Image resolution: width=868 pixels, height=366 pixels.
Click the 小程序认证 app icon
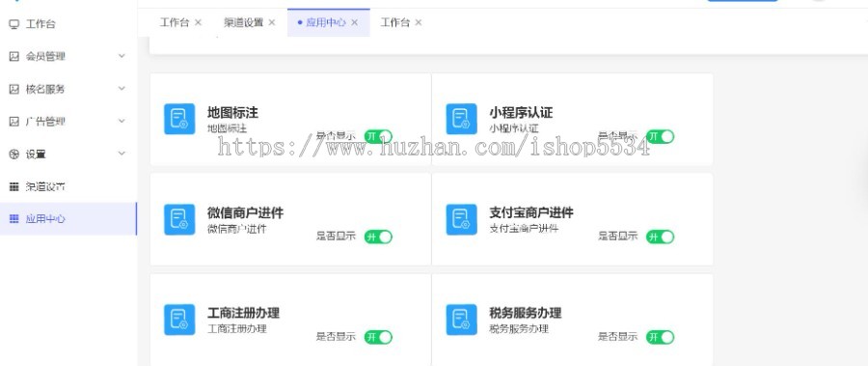coord(461,119)
